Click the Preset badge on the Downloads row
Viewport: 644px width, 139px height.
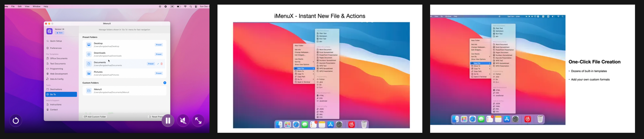coord(159,54)
